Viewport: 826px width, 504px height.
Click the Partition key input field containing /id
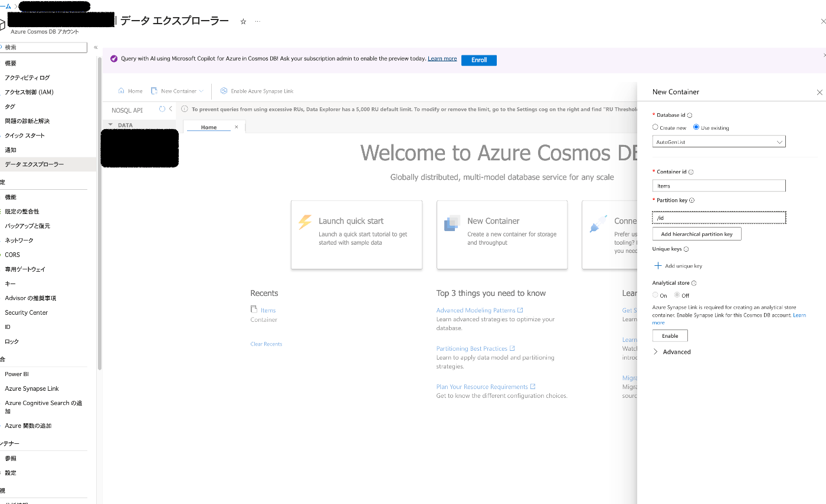point(719,218)
